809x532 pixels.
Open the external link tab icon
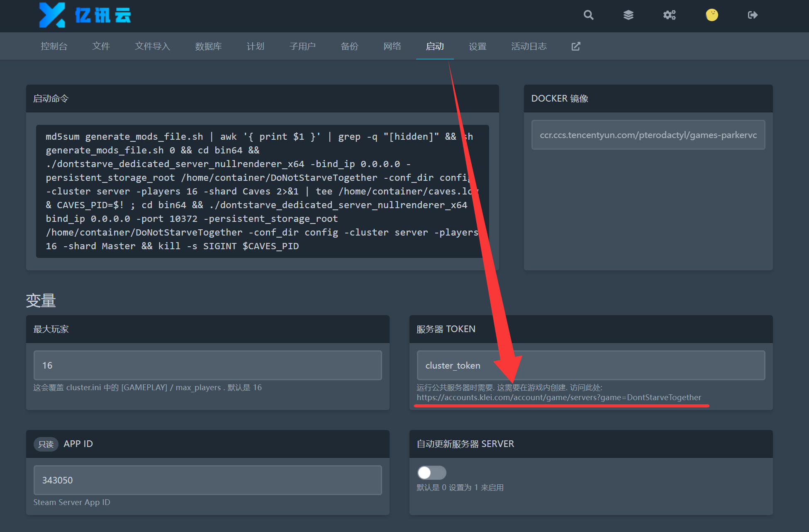pos(576,46)
